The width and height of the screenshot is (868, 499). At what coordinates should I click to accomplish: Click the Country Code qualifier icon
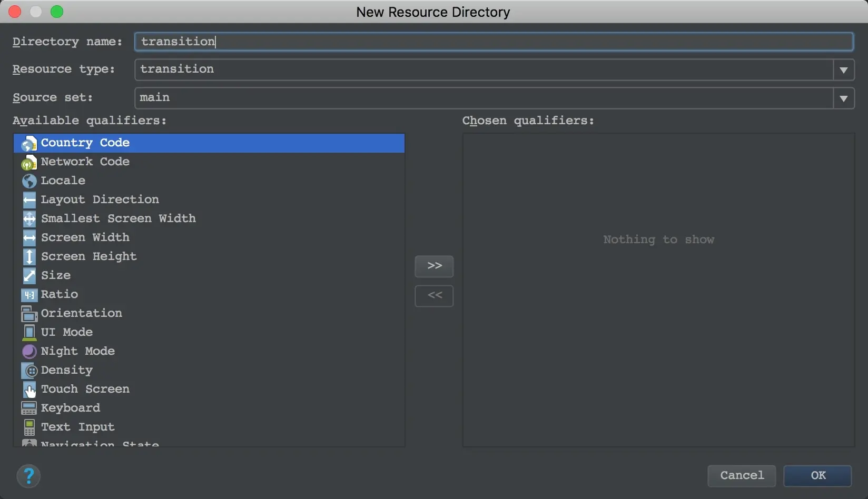(x=29, y=143)
